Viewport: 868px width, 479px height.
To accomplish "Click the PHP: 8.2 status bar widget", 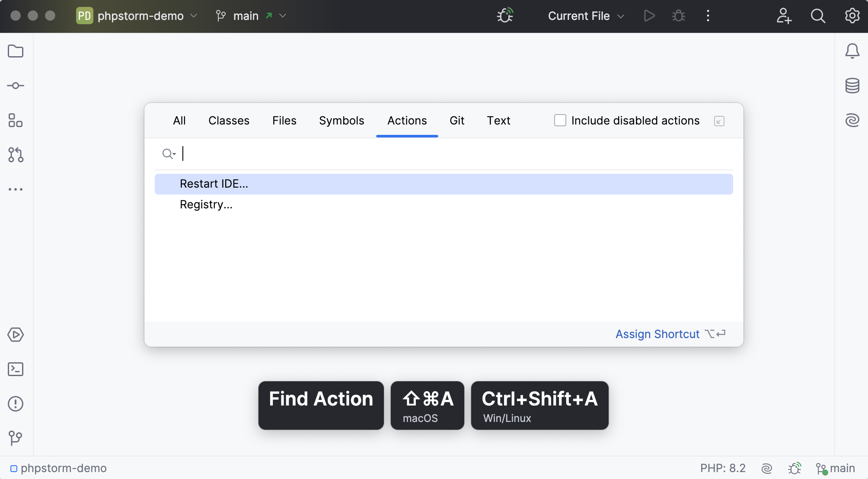I will (x=722, y=468).
